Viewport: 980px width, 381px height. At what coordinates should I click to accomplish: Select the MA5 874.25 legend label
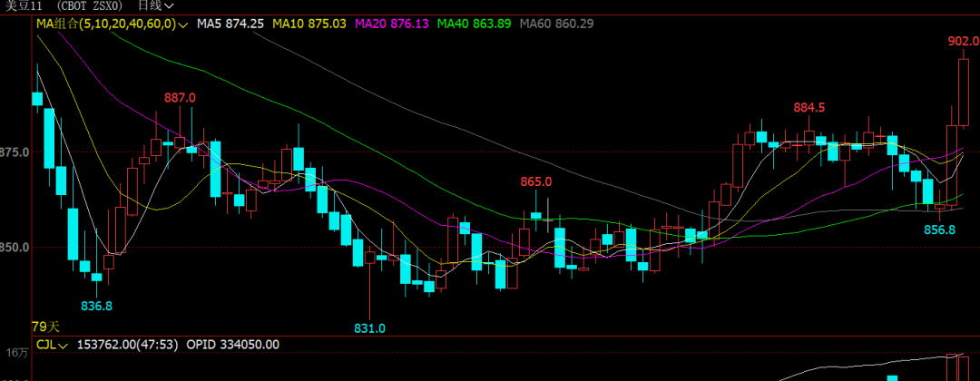pyautogui.click(x=230, y=24)
